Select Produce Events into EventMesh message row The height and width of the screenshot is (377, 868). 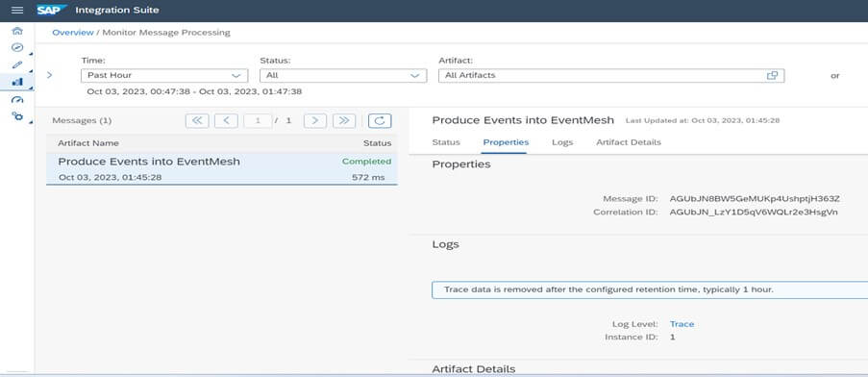tap(221, 169)
